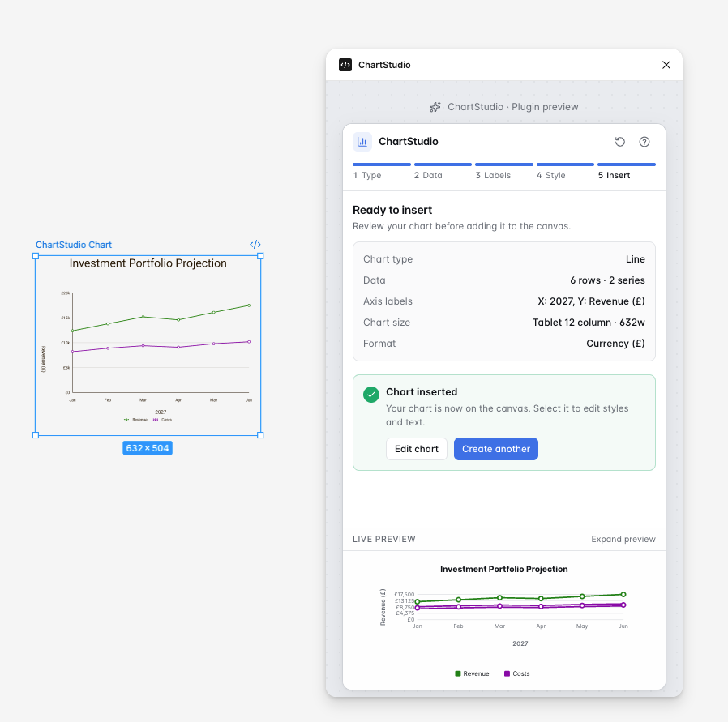Click the top-left resize handle of the chart frame
This screenshot has width=728, height=722.
36,256
